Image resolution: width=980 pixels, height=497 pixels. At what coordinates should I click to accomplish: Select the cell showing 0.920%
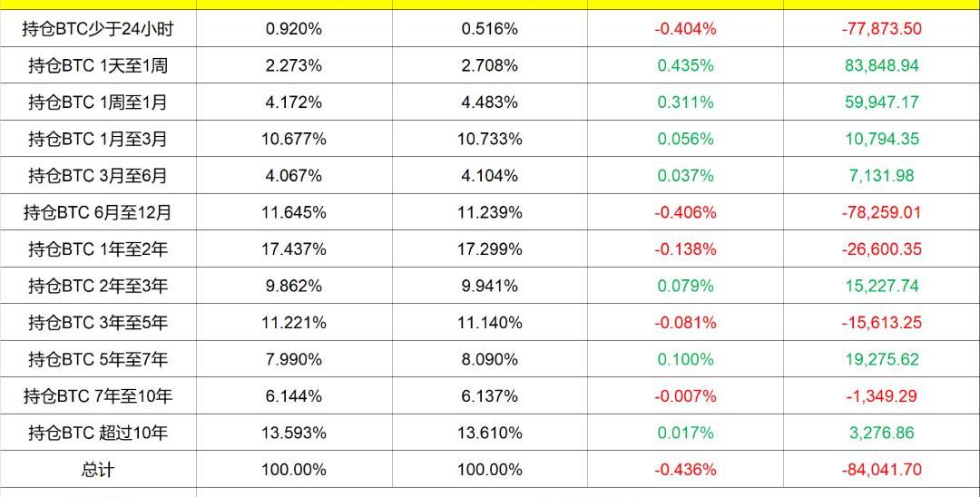click(294, 29)
